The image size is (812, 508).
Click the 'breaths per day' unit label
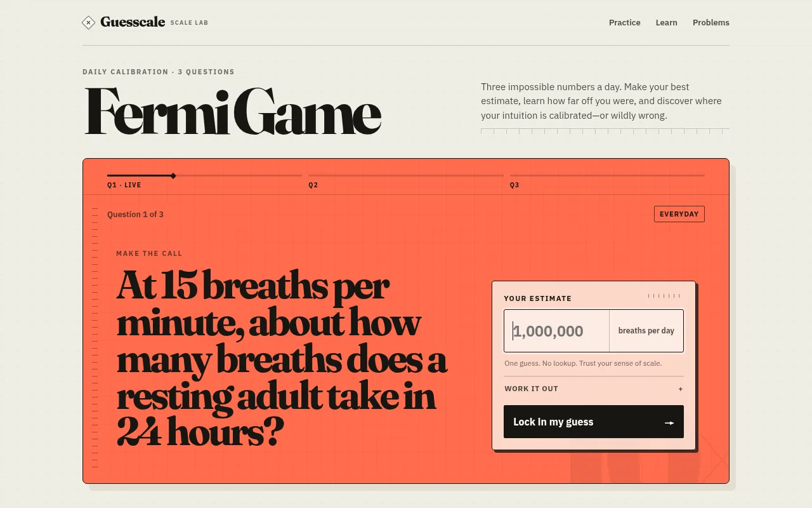[x=646, y=331]
